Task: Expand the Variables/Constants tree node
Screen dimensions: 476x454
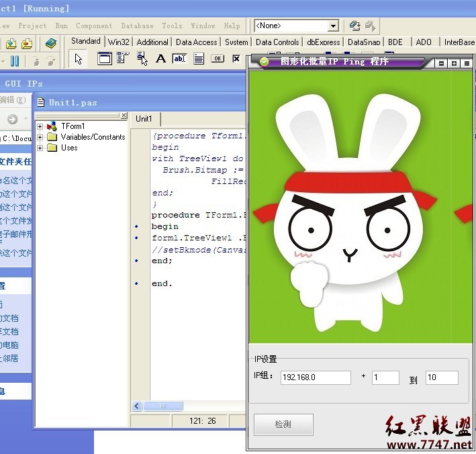Action: pos(40,137)
